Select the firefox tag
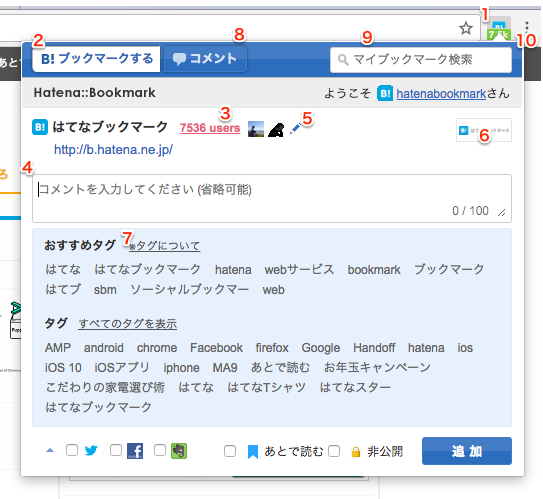 click(x=272, y=348)
